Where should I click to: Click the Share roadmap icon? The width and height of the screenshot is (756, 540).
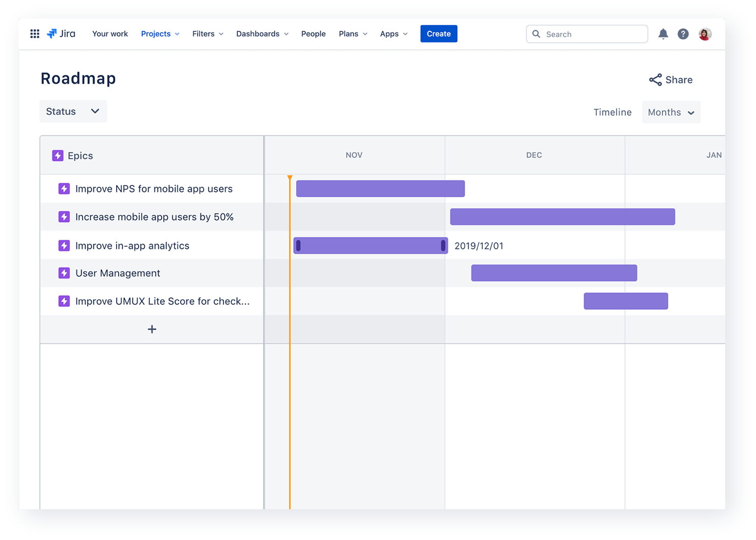655,80
